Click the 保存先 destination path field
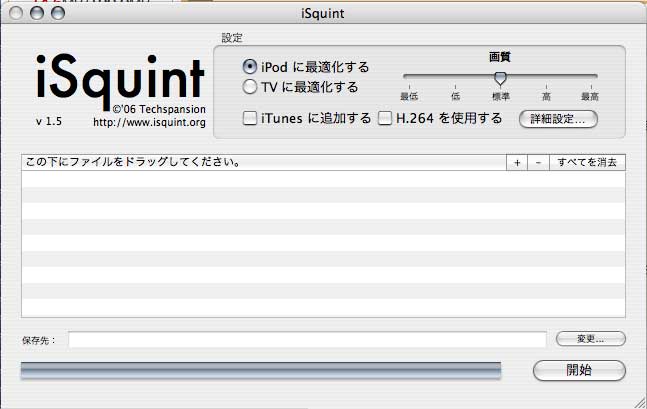The width and height of the screenshot is (647, 409). (307, 340)
